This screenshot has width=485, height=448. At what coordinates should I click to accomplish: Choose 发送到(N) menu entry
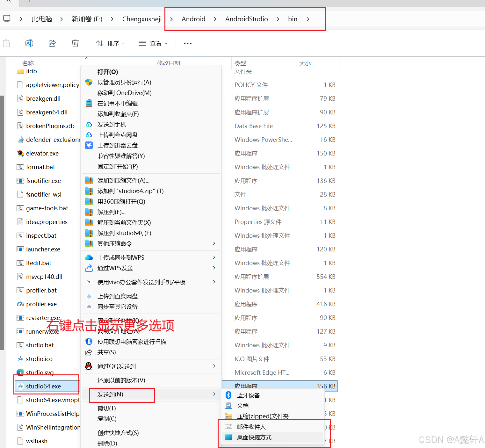pyautogui.click(x=151, y=394)
